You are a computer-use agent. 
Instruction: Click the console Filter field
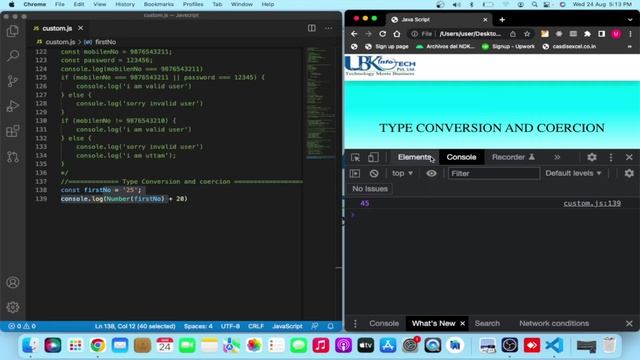493,173
